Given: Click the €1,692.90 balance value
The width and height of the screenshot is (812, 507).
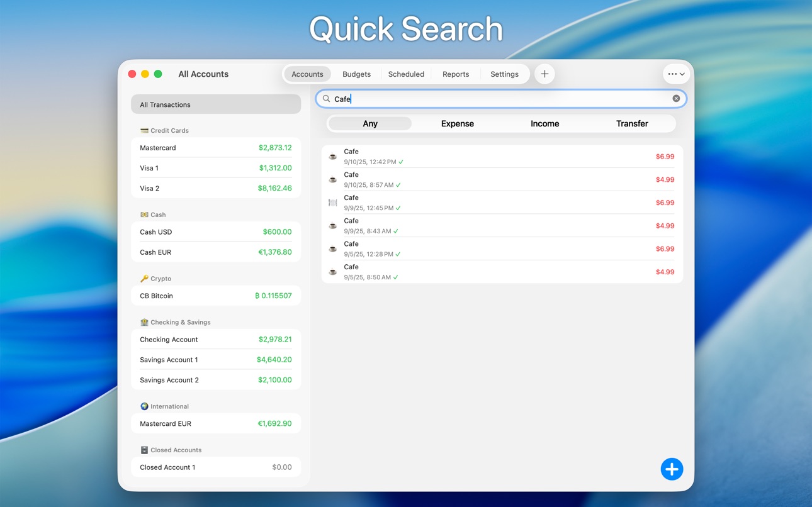Looking at the screenshot, I should tap(274, 424).
